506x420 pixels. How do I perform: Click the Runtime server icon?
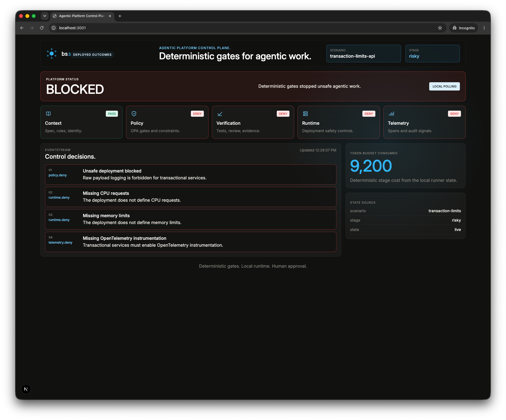[305, 114]
